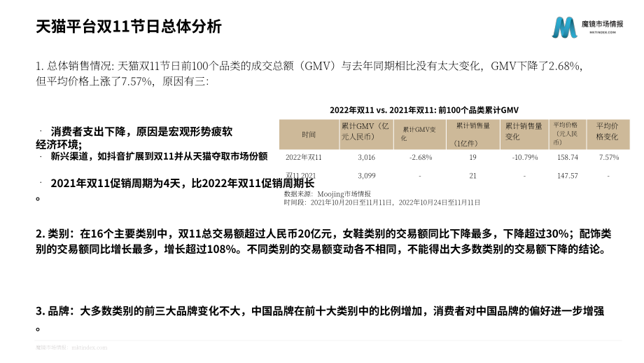644x363 pixels.
Task: Select the slide title 天猫平台双11节日总体分析
Action: point(129,27)
